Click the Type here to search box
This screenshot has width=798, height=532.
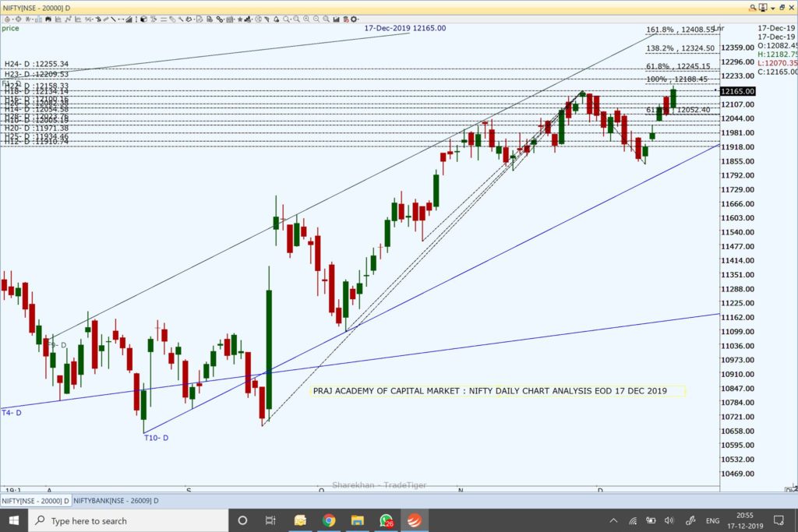[127, 520]
